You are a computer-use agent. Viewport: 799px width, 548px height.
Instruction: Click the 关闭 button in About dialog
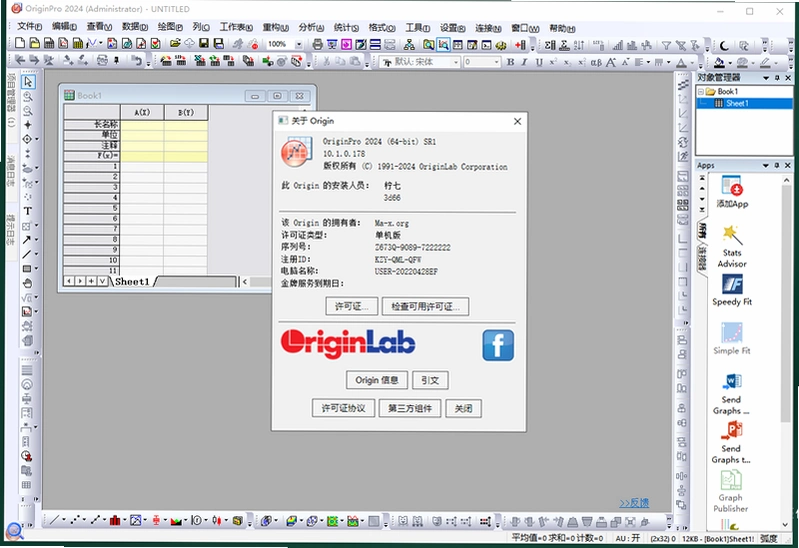[463, 408]
